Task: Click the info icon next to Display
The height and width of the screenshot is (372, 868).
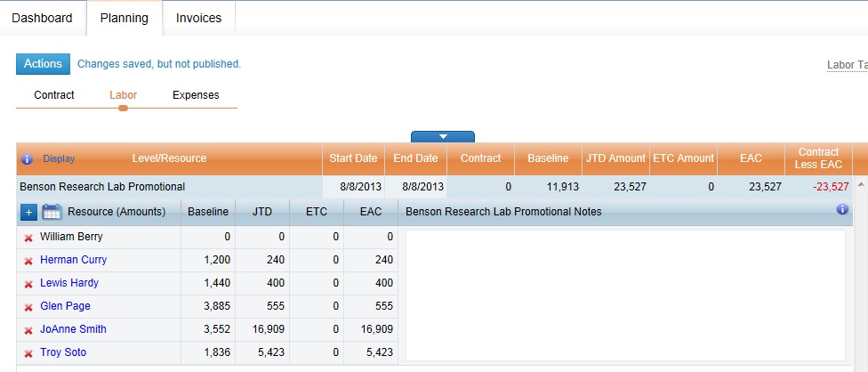Action: (x=27, y=159)
